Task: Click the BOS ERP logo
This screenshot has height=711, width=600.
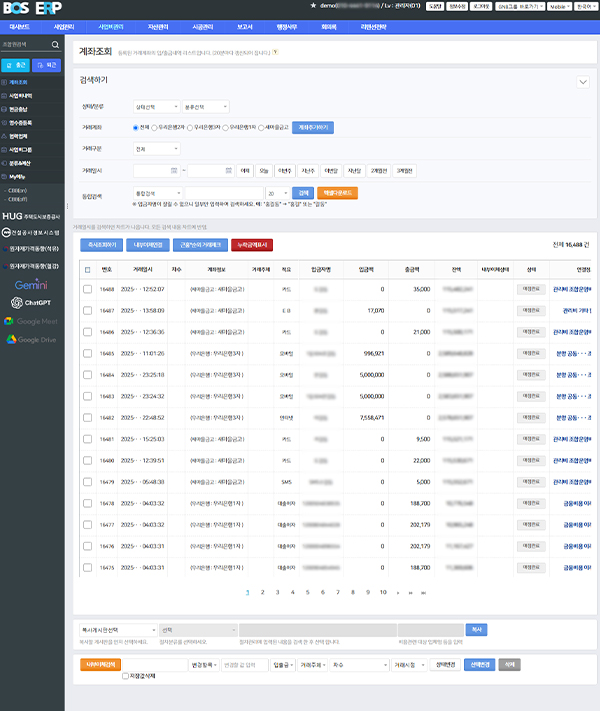Action: (32, 7)
